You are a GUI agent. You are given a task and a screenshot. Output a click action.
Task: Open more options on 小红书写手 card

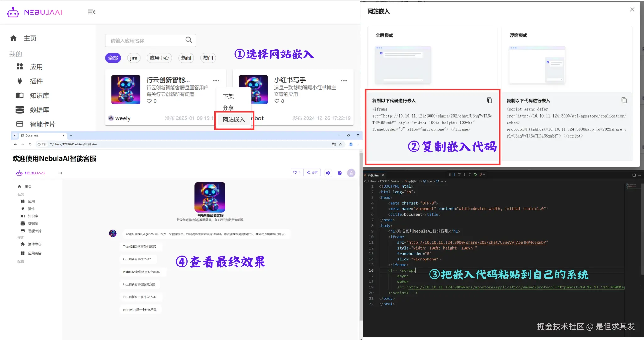344,80
